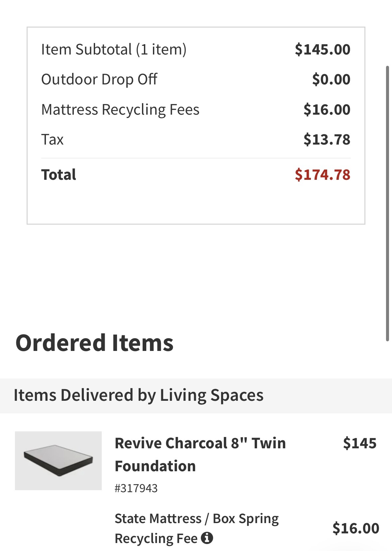392x551 pixels.
Task: Select the item number #317943
Action: (136, 488)
